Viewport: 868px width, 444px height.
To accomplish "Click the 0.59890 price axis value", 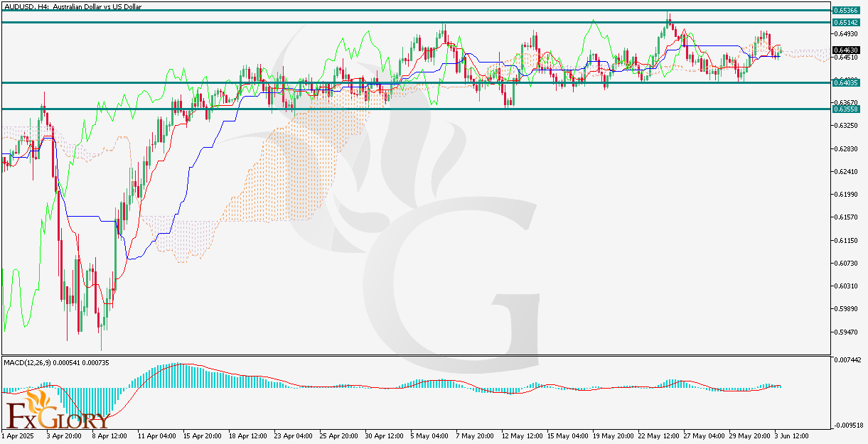I will pos(846,309).
